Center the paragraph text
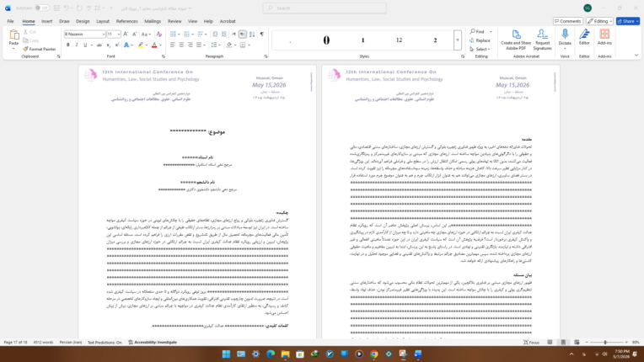Image resolution: width=644 pixels, height=362 pixels. pos(181,45)
